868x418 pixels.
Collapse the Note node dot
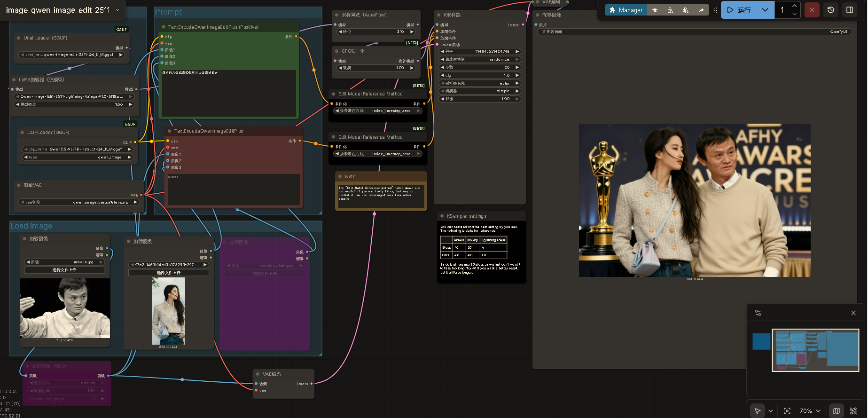click(x=340, y=177)
